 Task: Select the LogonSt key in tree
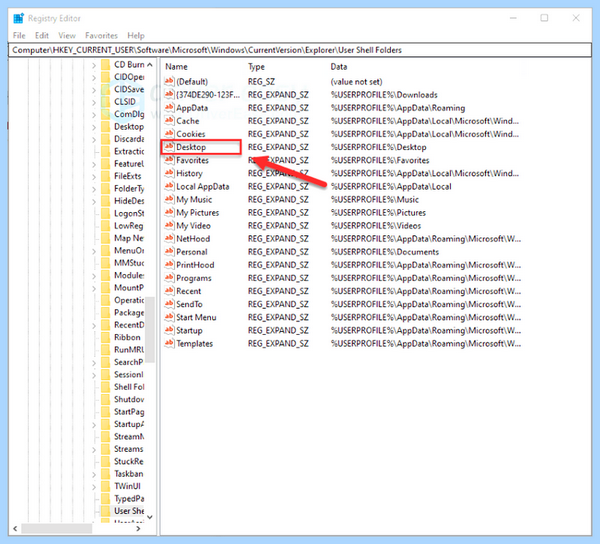(x=129, y=213)
